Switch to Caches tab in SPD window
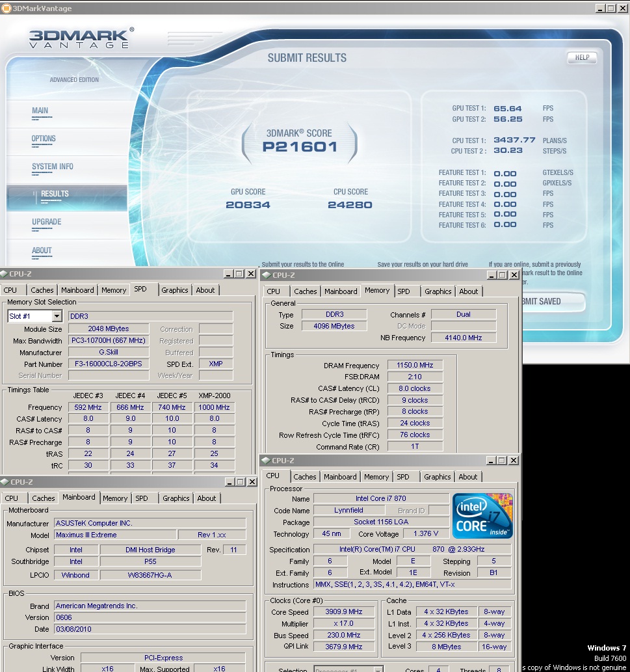 tap(42, 290)
